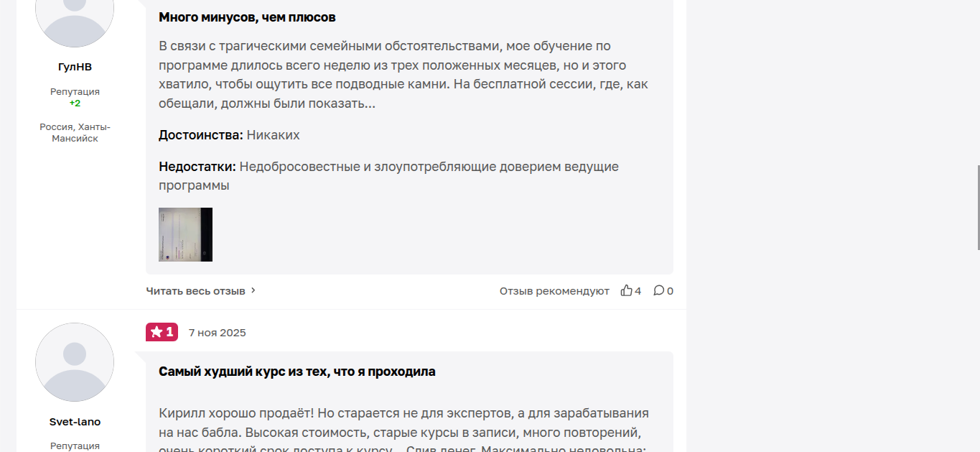Click the 'Читать весь отзыв' link
Screen dimensions: 980x452
[195, 291]
